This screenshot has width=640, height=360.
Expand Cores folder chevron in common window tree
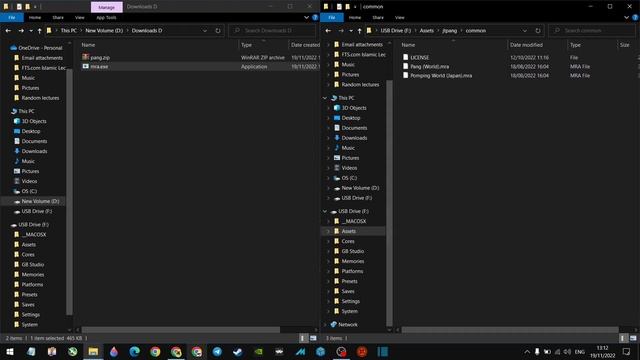329,241
